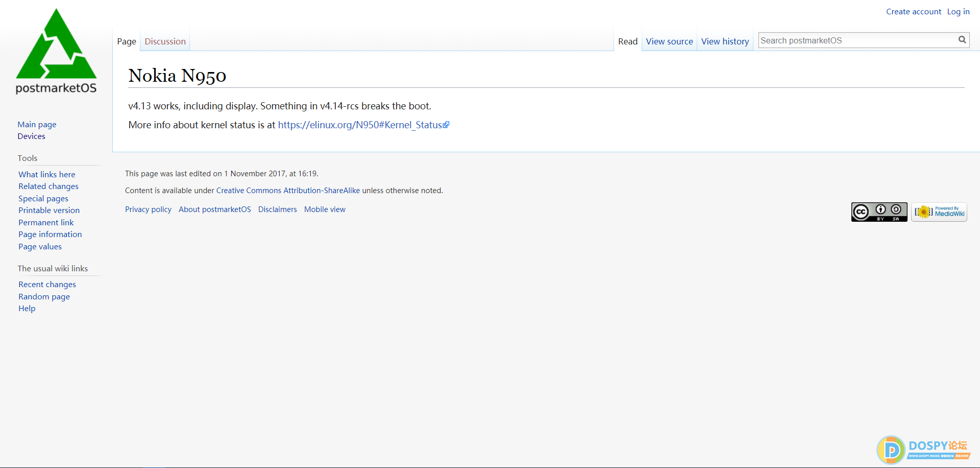This screenshot has width=980, height=468.
Task: Follow the elinux.org N950 Kernel_Status link
Action: click(x=363, y=125)
